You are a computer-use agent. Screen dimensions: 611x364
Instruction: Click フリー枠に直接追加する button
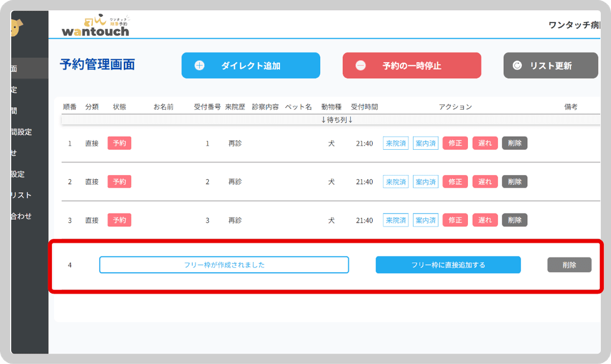tap(448, 265)
